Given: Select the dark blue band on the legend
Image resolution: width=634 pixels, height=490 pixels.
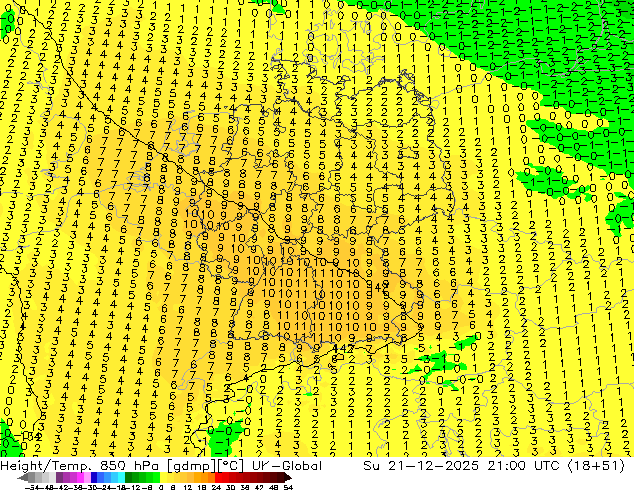Looking at the screenshot, I should [x=94, y=478].
